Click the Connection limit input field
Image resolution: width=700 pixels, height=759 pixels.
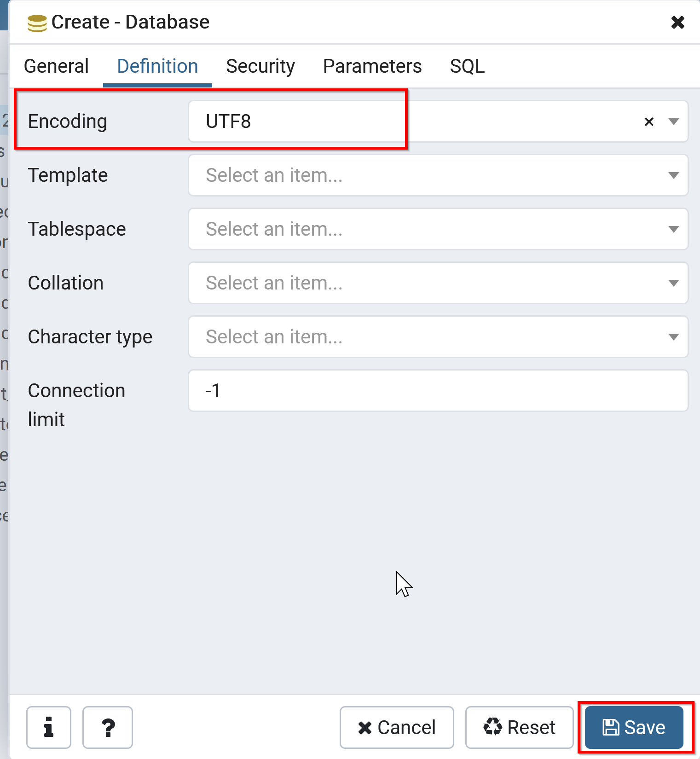tap(437, 391)
